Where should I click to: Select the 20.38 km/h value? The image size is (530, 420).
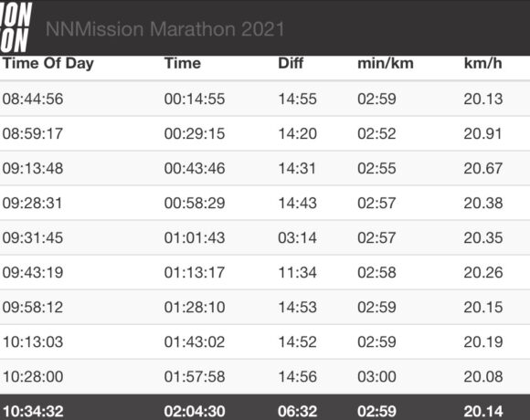pyautogui.click(x=483, y=204)
